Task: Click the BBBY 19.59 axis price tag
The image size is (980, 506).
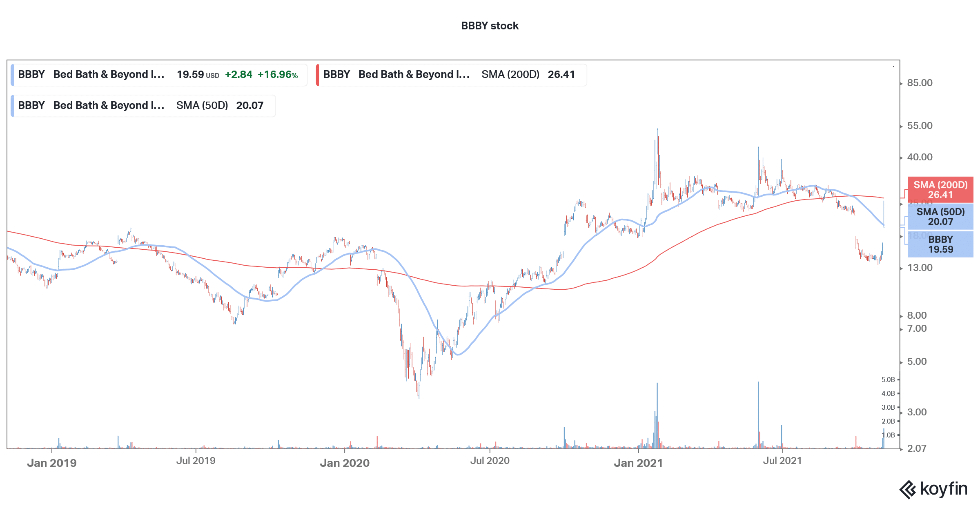Action: click(x=940, y=244)
